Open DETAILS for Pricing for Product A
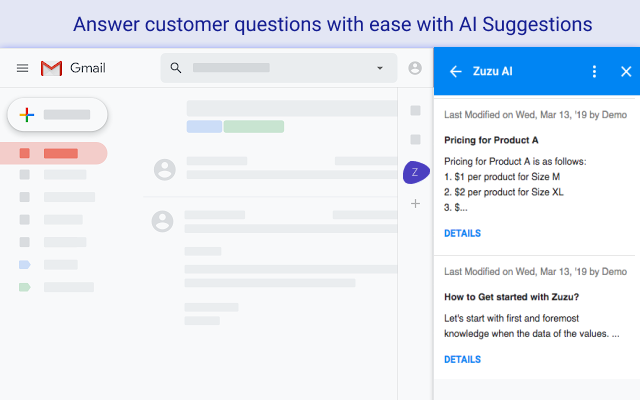This screenshot has width=640, height=400. pos(462,233)
